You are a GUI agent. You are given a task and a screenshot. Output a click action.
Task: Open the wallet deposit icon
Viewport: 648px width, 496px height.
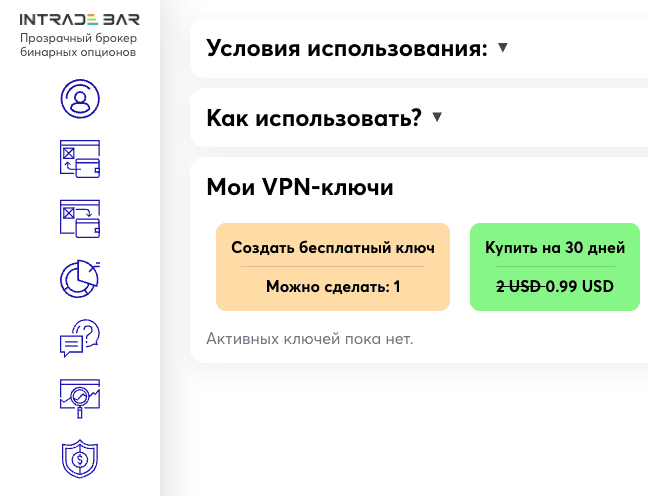pos(80,158)
